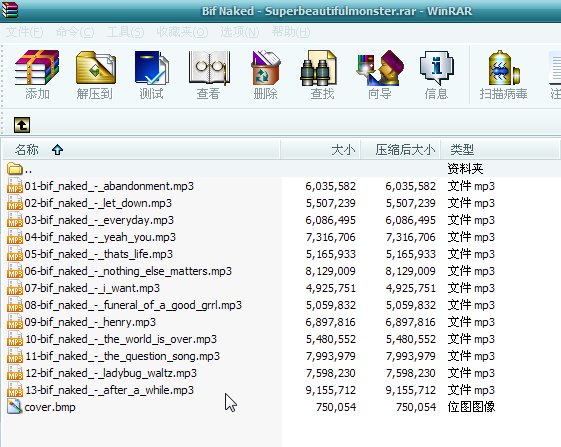Click type cell 资料夹 for parent folder
This screenshot has width=561, height=447.
pos(465,169)
